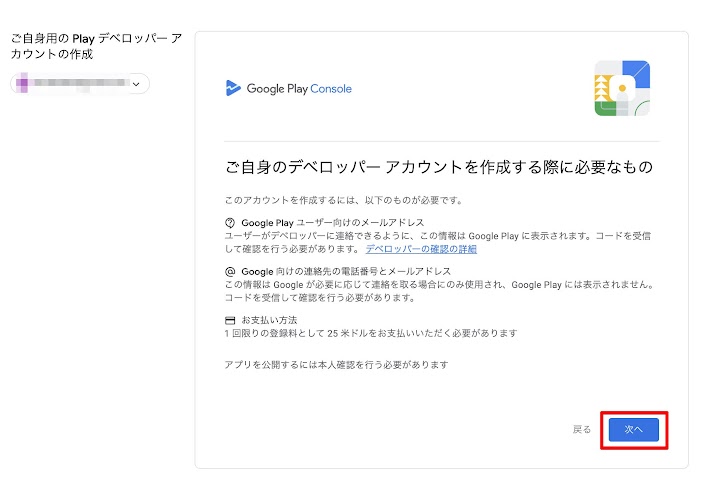720x497 pixels.
Task: Click the text Google Play ユーザー向けのメールアドレス
Action: (x=332, y=223)
